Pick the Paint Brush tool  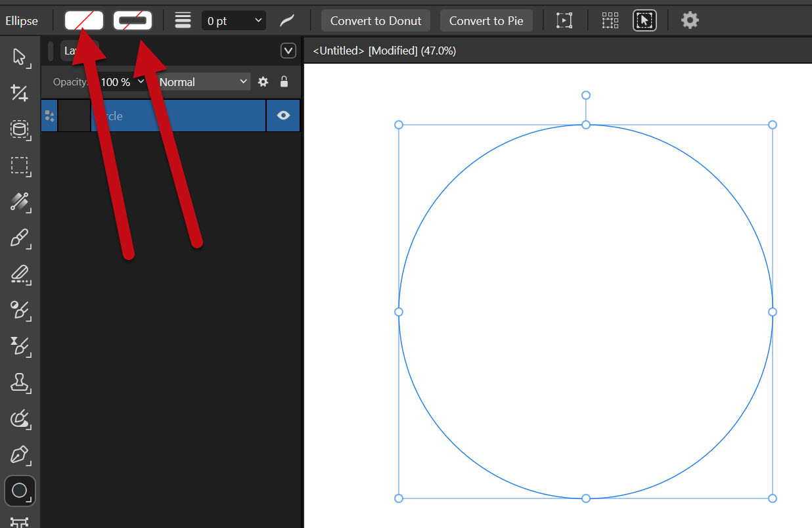pos(19,238)
